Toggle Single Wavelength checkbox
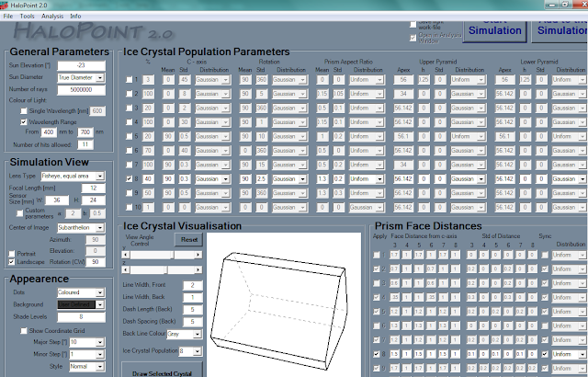 24,111
